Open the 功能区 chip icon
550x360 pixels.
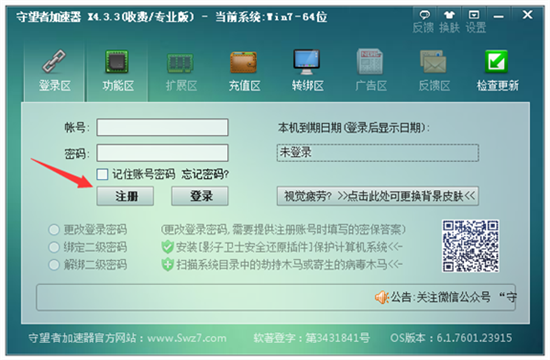(x=117, y=61)
